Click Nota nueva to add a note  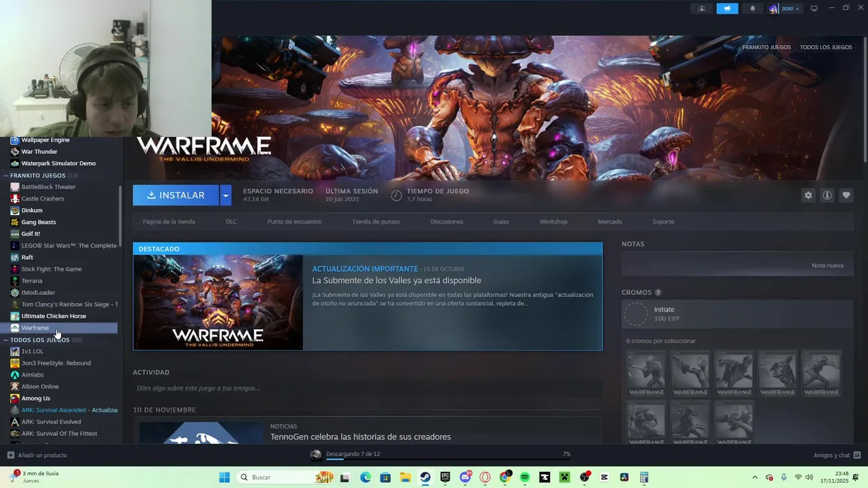click(827, 266)
